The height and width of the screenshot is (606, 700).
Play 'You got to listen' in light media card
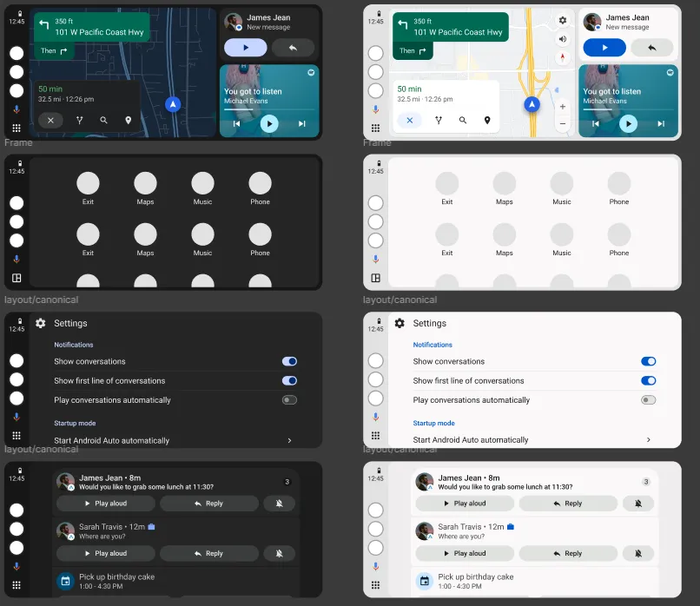coord(628,123)
